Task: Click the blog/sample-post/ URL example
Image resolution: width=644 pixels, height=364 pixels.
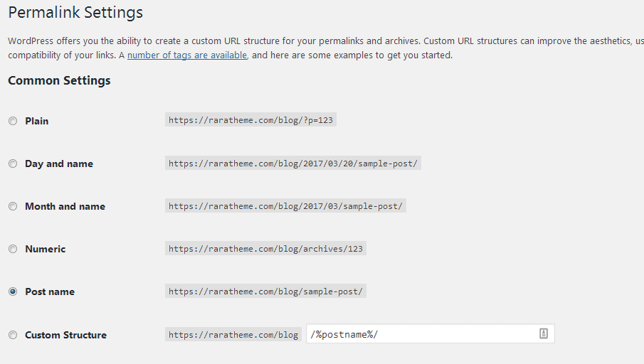Action: click(x=265, y=291)
